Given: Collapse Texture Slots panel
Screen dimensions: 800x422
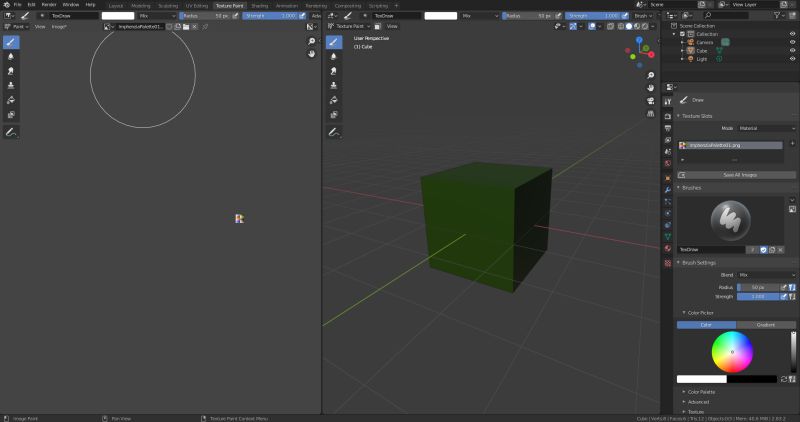Looking at the screenshot, I should click(696, 116).
